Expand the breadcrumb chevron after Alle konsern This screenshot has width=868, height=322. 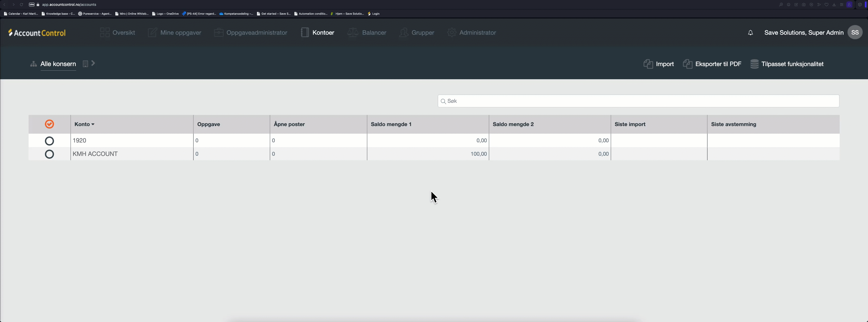click(93, 63)
